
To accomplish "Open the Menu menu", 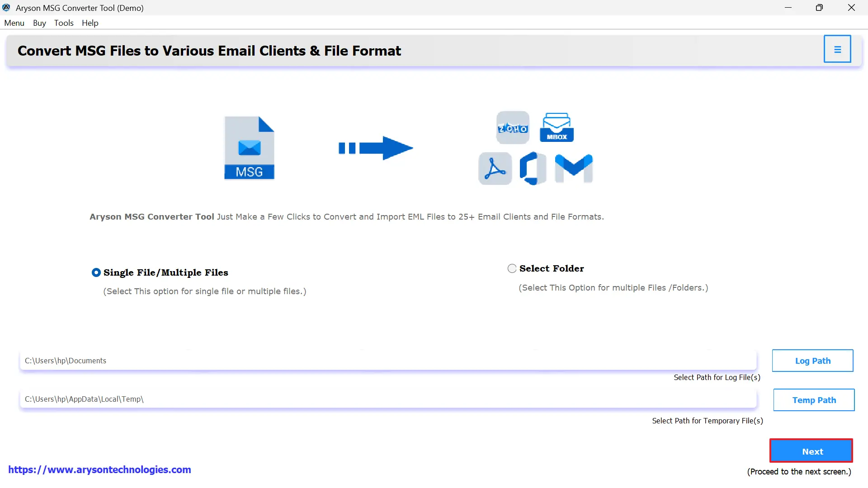I will (14, 23).
